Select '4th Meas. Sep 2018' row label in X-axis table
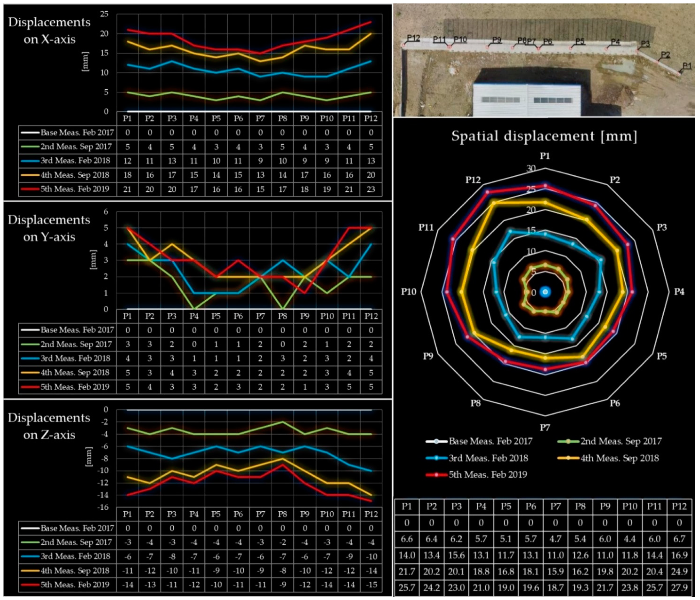 tap(75, 175)
